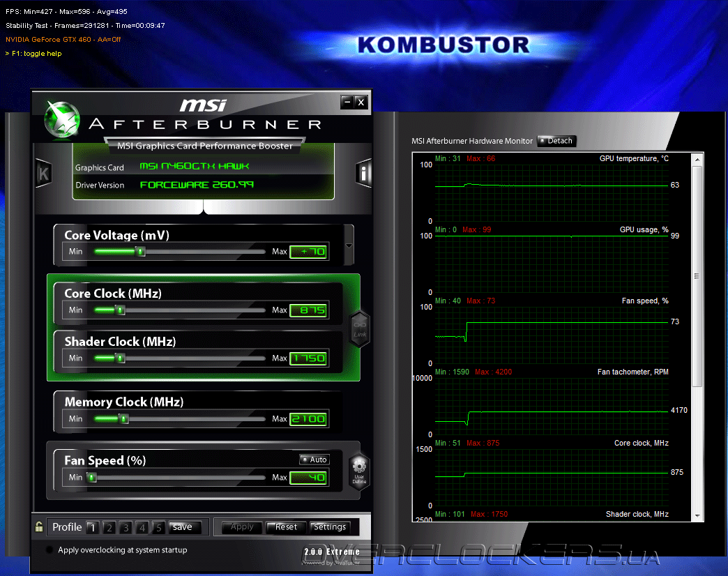
Task: Open the info panel with the i button
Action: pyautogui.click(x=363, y=174)
